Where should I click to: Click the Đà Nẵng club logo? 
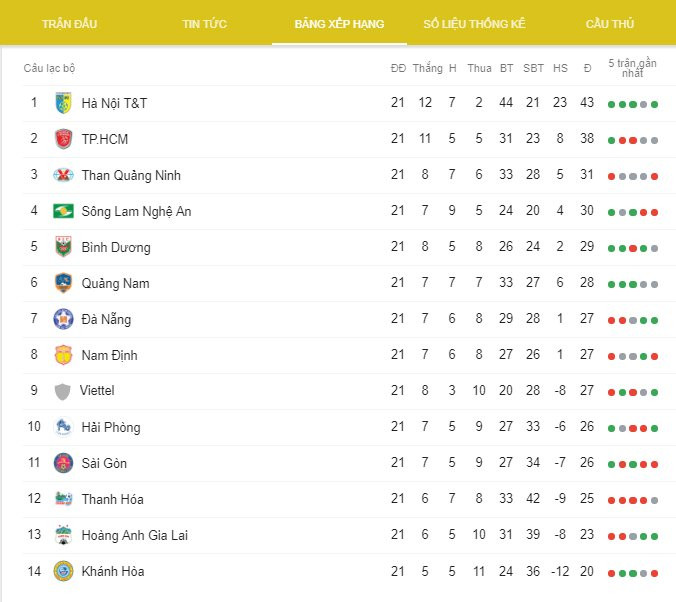coord(63,319)
